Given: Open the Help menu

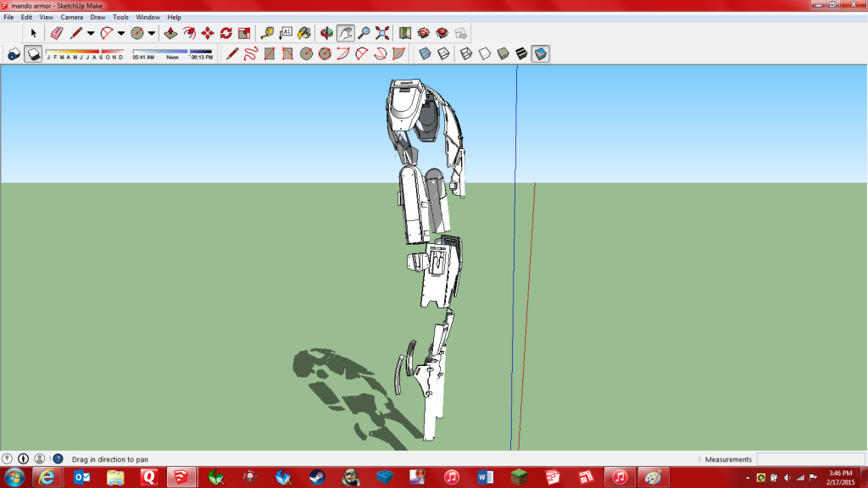Looking at the screenshot, I should (x=174, y=17).
